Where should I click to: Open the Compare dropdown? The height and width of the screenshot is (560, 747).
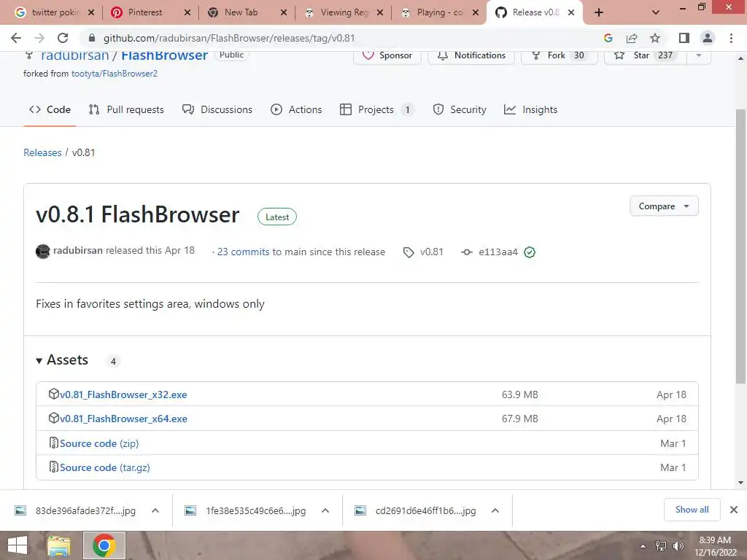pos(664,206)
